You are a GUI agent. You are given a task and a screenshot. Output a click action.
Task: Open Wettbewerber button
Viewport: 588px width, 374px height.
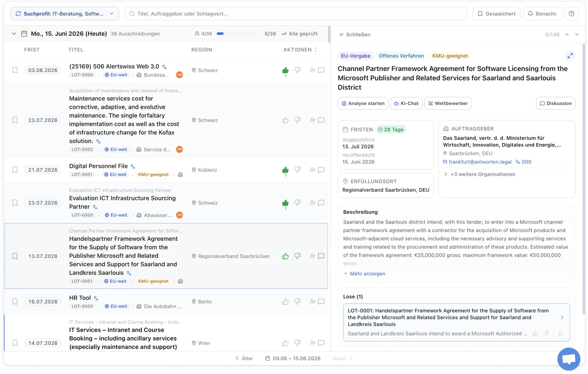[448, 103]
